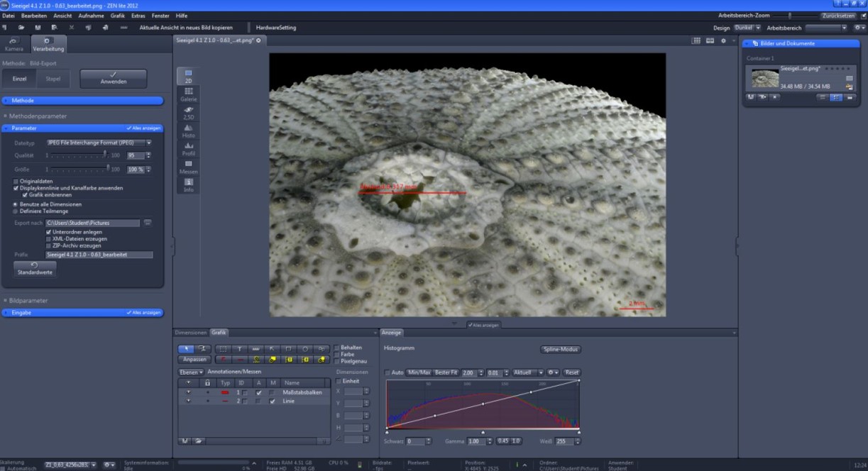Screen dimensions: 868x471
Task: Enable the Originaldaten checkbox
Action: tap(16, 182)
